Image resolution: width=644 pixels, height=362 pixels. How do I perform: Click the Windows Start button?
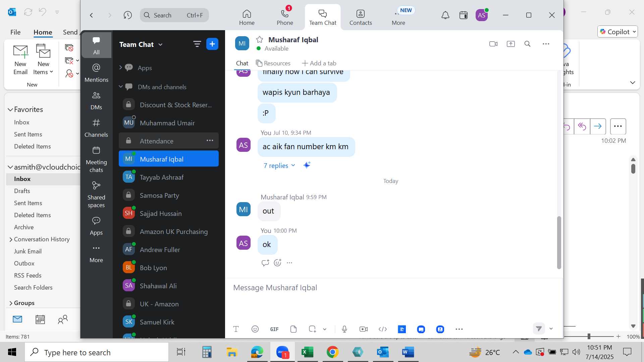pyautogui.click(x=12, y=352)
